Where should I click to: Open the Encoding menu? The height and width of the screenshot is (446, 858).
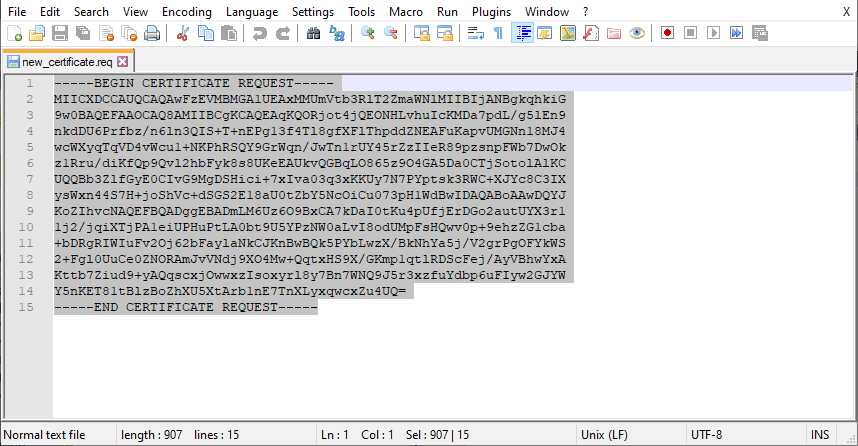(x=187, y=11)
